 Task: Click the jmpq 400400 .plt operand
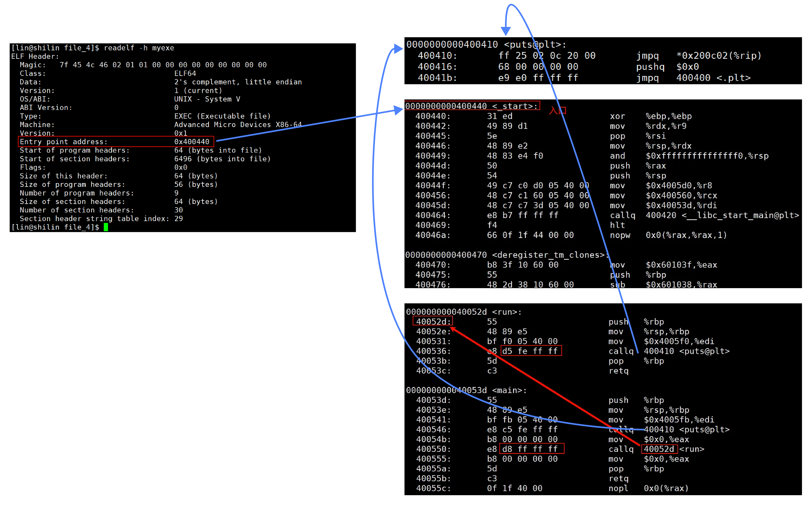click(x=713, y=78)
